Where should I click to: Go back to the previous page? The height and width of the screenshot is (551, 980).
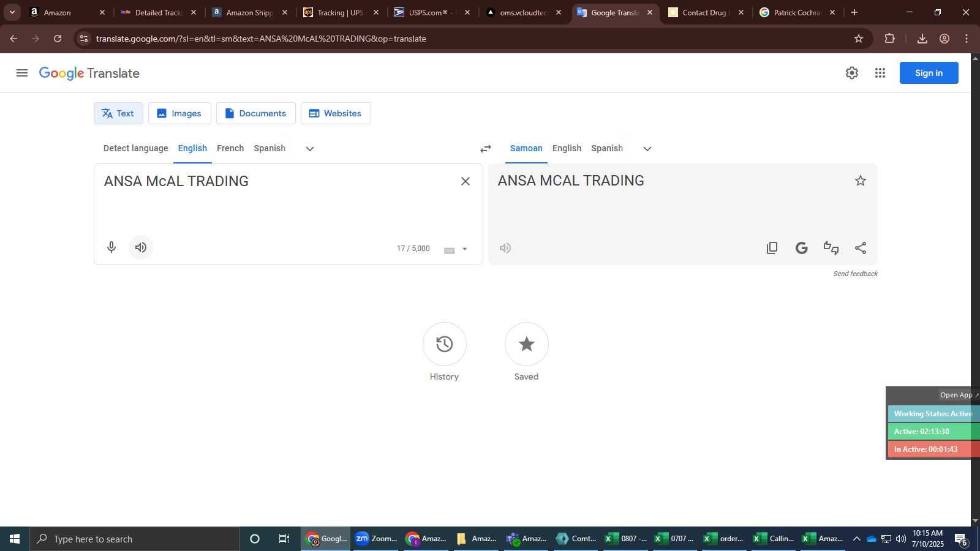[x=13, y=39]
